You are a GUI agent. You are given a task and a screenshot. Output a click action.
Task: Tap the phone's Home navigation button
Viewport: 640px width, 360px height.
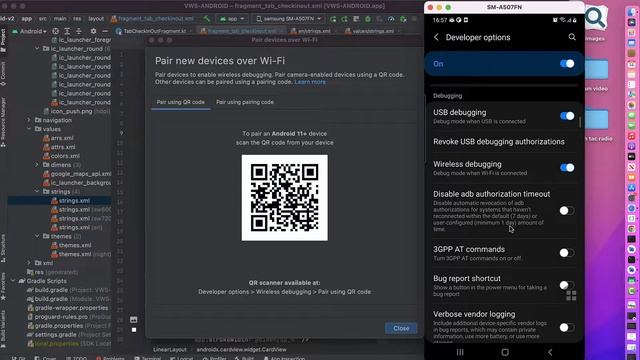tap(505, 352)
